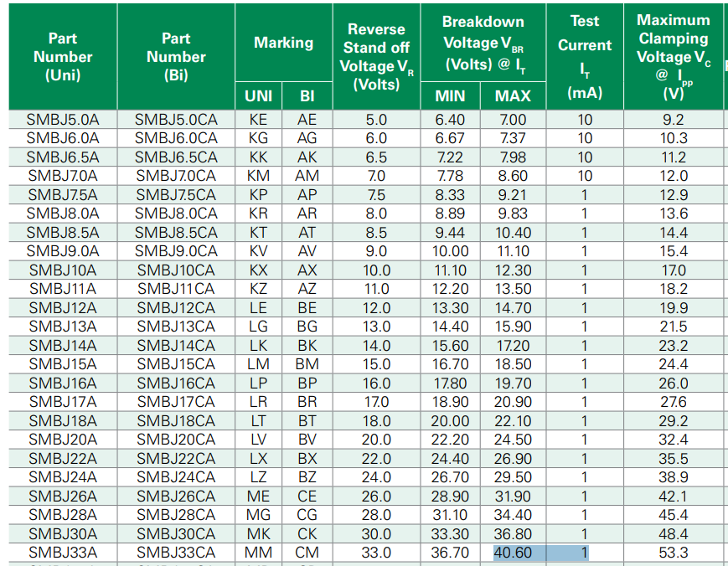Click the BT bi marking cell
This screenshot has width=728, height=566.
(307, 421)
